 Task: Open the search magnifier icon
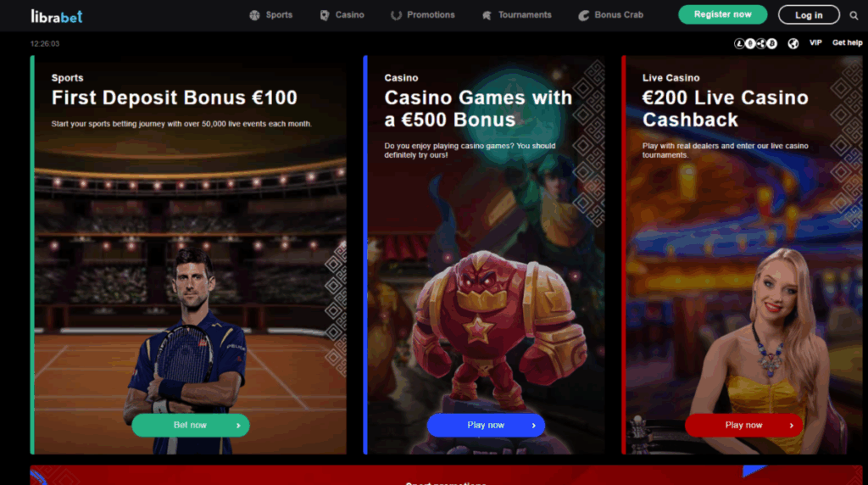[854, 15]
